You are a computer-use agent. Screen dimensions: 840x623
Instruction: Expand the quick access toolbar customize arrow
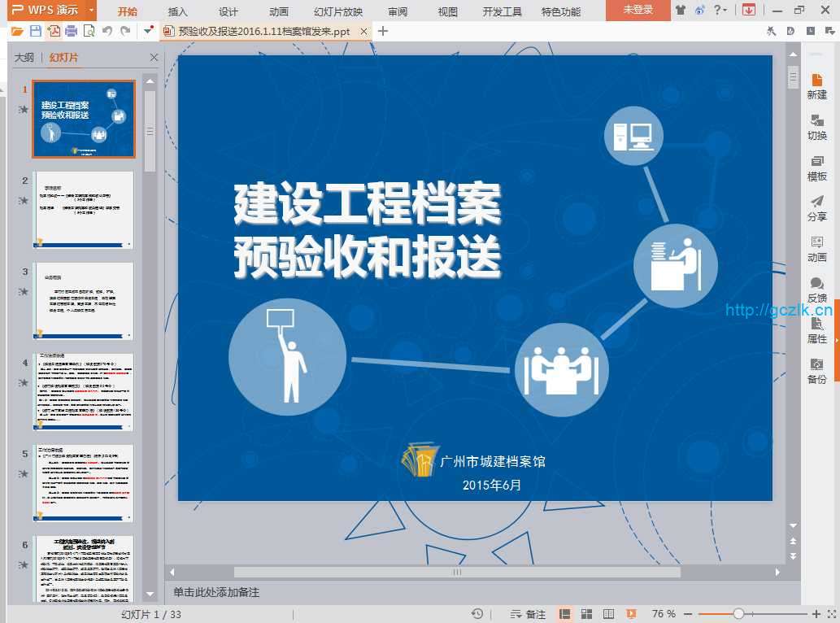point(147,31)
